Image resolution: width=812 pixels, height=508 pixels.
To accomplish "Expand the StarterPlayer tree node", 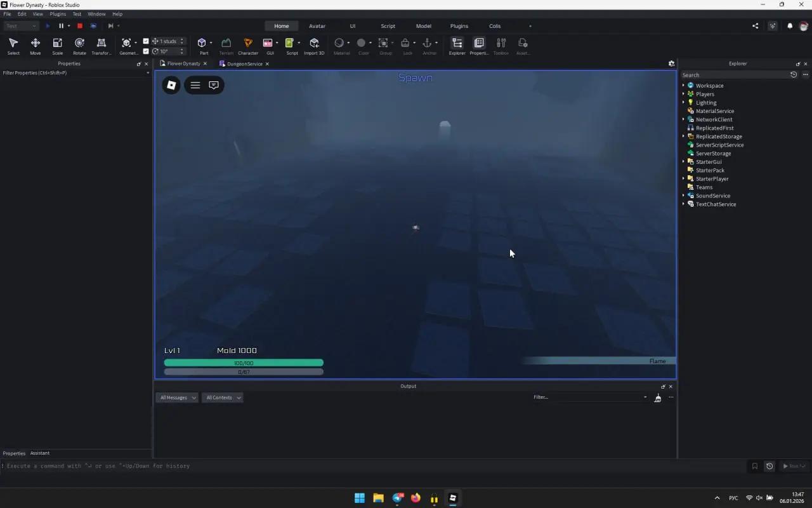I will coord(684,179).
